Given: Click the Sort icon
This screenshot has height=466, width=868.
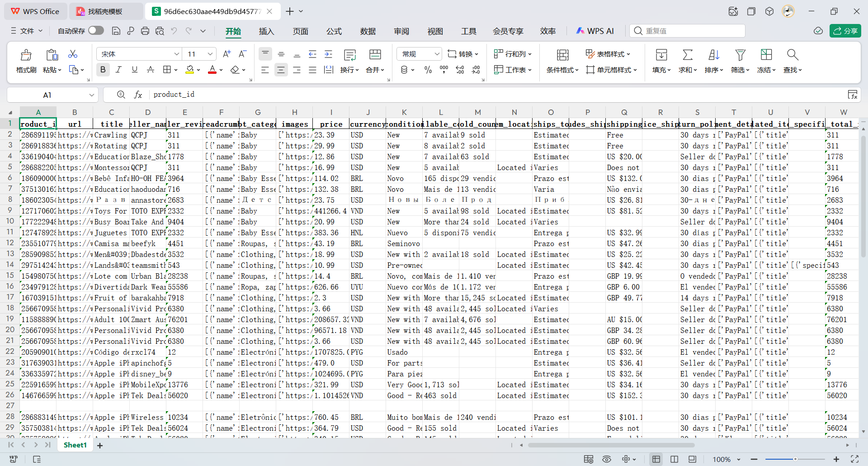Looking at the screenshot, I should click(x=714, y=55).
